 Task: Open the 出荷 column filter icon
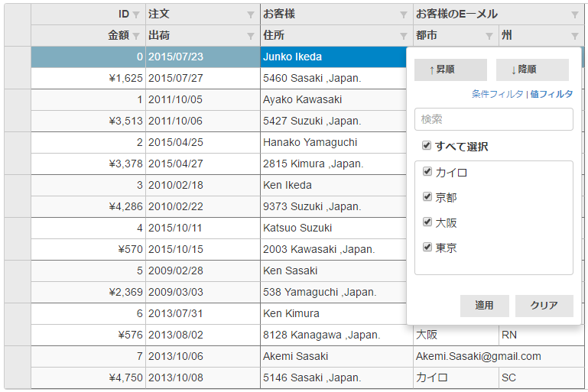pos(251,36)
